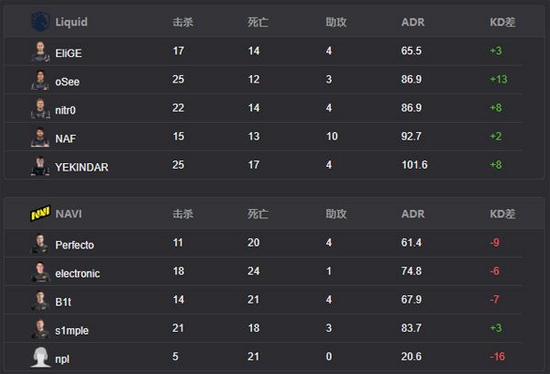This screenshot has height=374, width=550.
Task: Open EliGE's player avatar
Action: click(40, 52)
